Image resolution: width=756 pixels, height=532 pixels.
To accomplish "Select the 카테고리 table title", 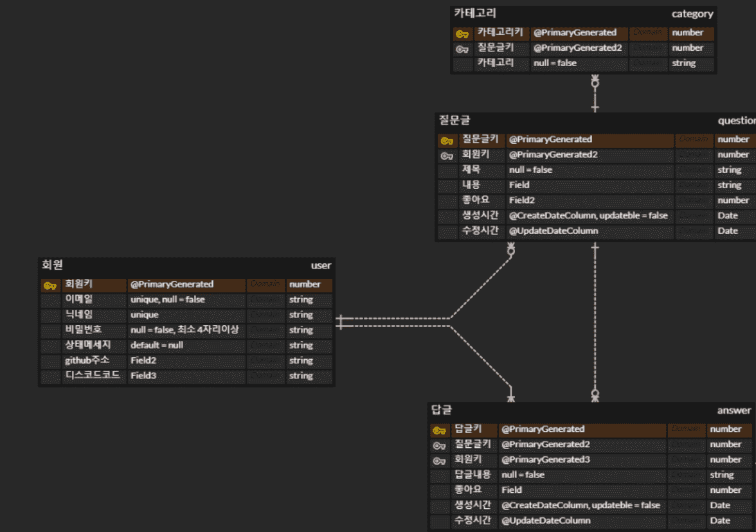I will (475, 13).
